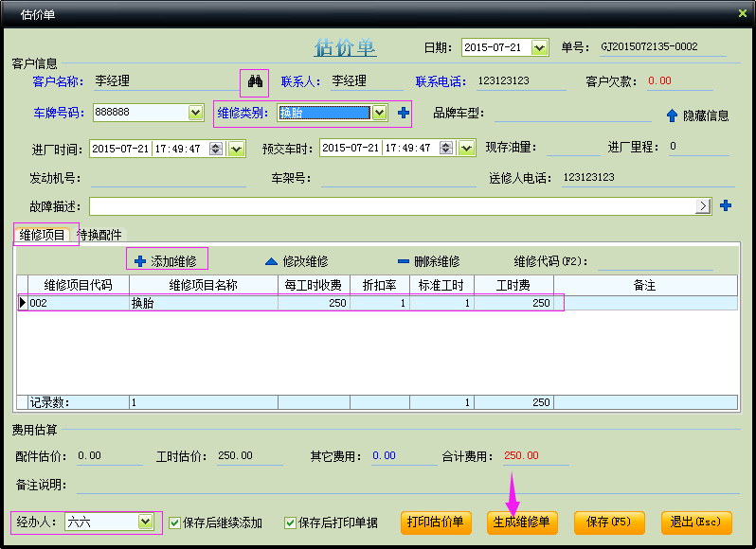Click the 维修代码(F2) input field

coord(655,261)
